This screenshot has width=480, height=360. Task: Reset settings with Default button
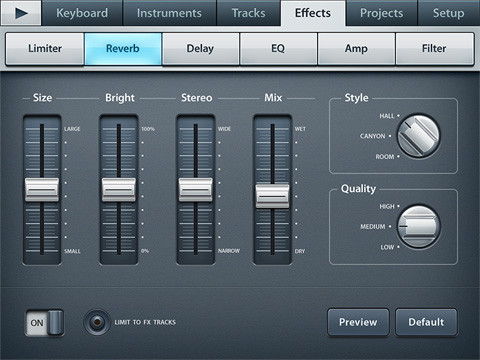click(426, 322)
